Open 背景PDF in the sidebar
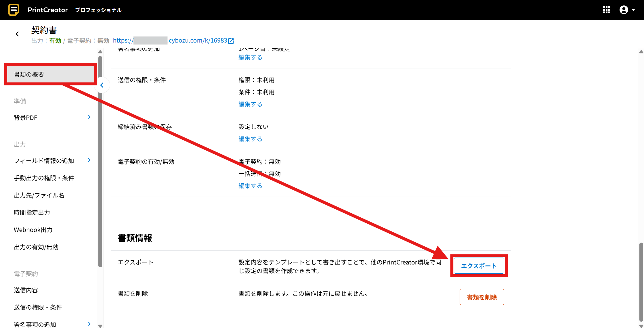Image resolution: width=644 pixels, height=328 pixels. coord(26,118)
